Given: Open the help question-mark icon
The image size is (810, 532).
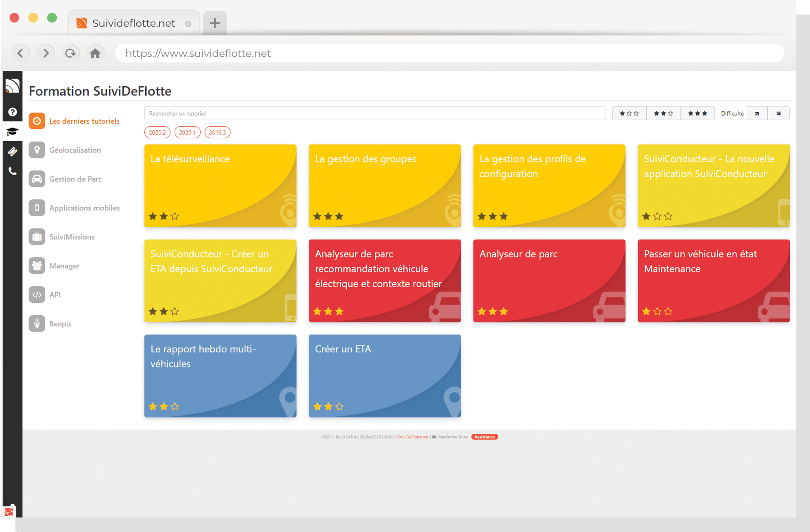Looking at the screenshot, I should coord(12,112).
